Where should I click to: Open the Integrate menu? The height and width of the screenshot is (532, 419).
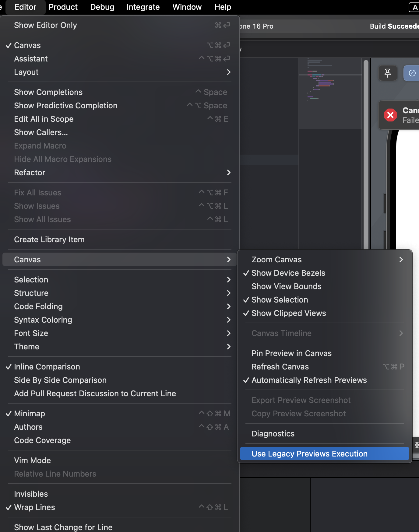point(143,7)
